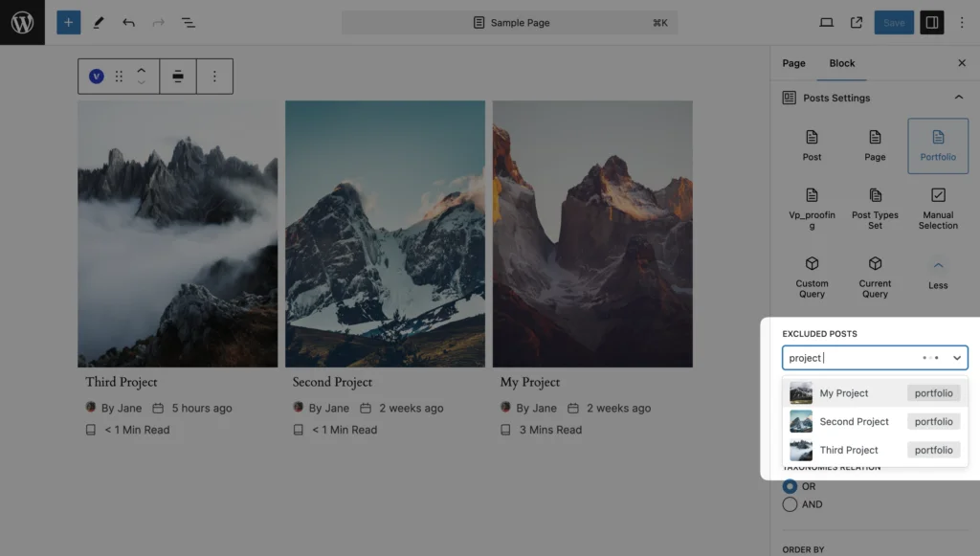
Task: Click the block drag handle icon
Action: coord(119,77)
